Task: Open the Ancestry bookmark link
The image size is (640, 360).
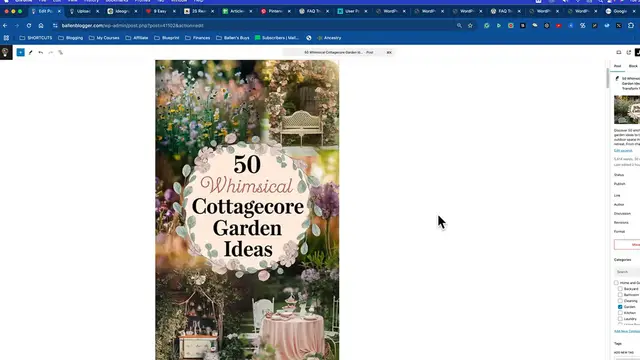Action: (x=329, y=38)
